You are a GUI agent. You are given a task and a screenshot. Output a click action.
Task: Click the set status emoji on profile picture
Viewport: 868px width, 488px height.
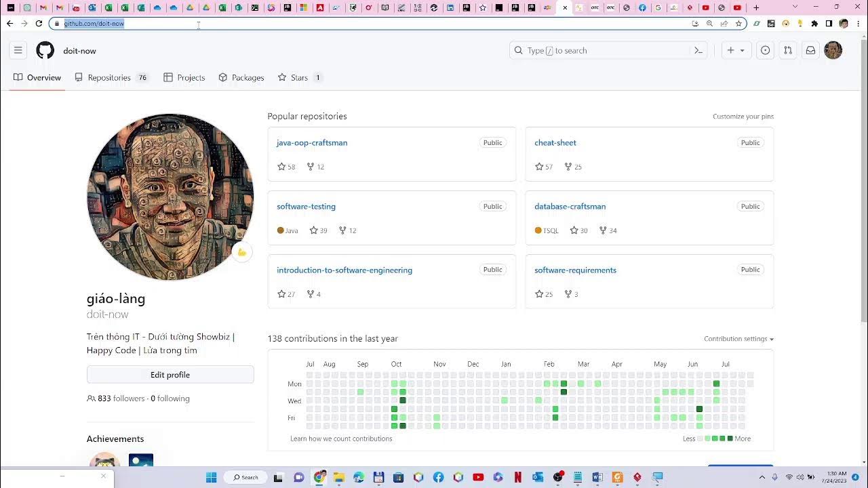tap(242, 252)
